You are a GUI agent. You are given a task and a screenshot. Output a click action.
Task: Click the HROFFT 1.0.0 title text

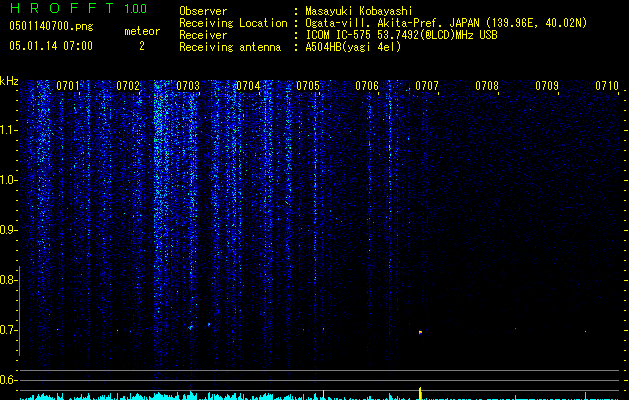[79, 8]
